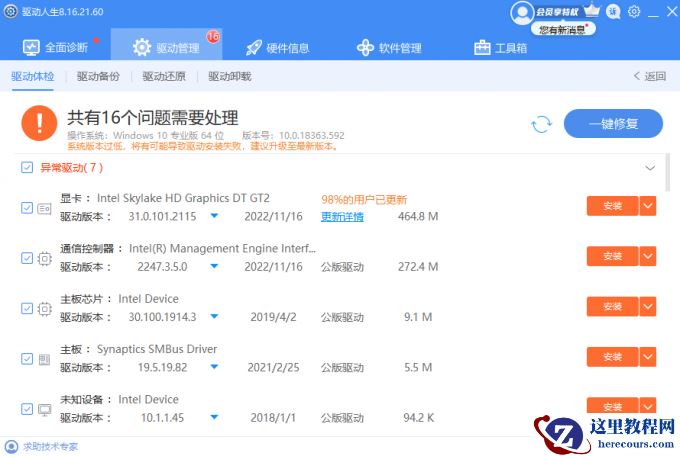Viewport: 680px width, 456px height.
Task: Open version dropdown for 30.100.1914.3
Action: tap(214, 316)
